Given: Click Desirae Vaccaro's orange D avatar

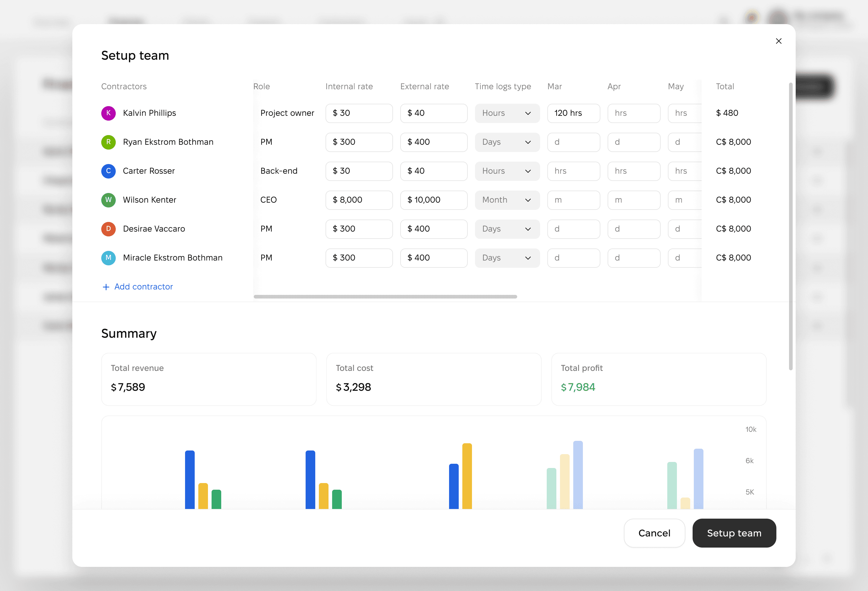Looking at the screenshot, I should tap(108, 229).
